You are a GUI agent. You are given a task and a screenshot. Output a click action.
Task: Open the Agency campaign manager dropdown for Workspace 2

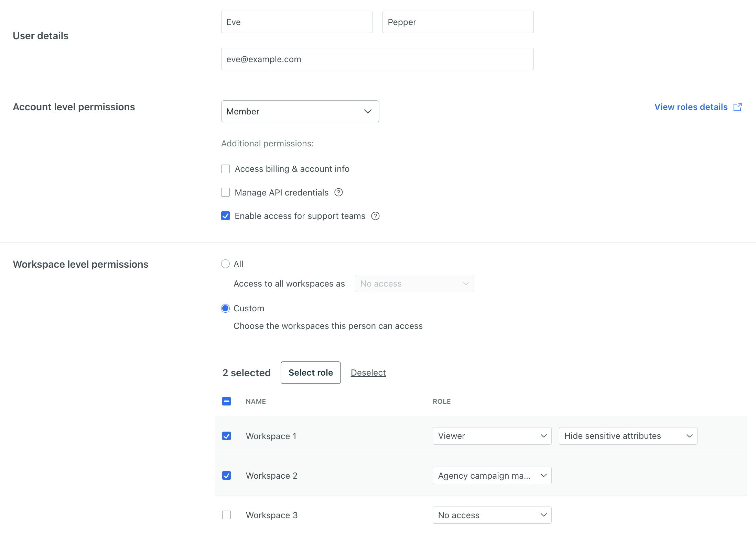point(492,475)
